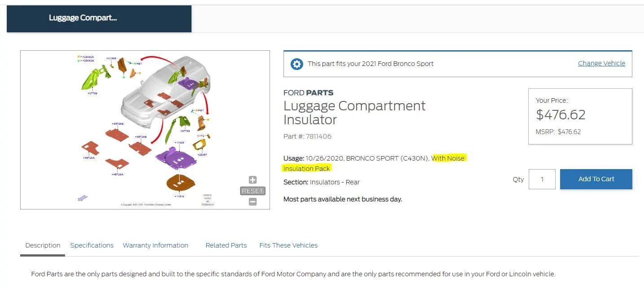
Task: Reset the diagram view
Action: click(252, 191)
